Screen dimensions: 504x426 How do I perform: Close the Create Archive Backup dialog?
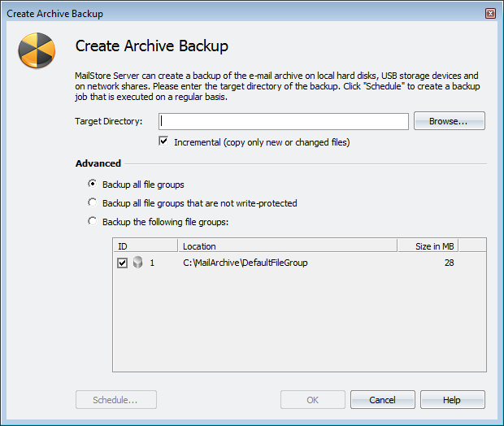click(x=490, y=14)
